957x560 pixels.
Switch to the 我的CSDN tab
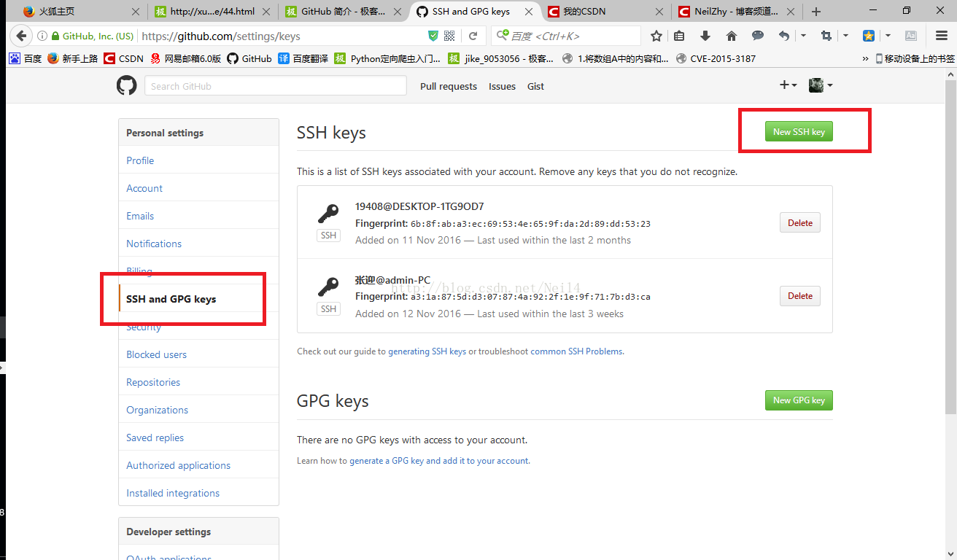tap(605, 12)
